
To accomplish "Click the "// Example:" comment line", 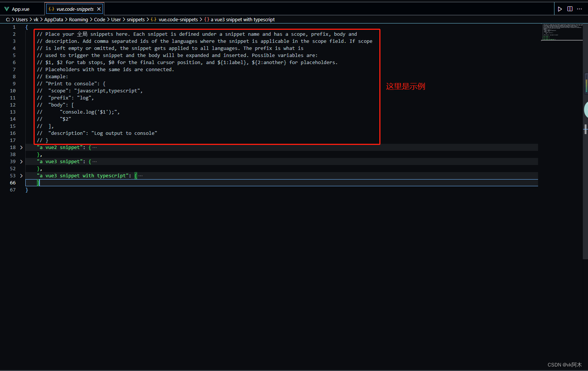I will pos(53,77).
